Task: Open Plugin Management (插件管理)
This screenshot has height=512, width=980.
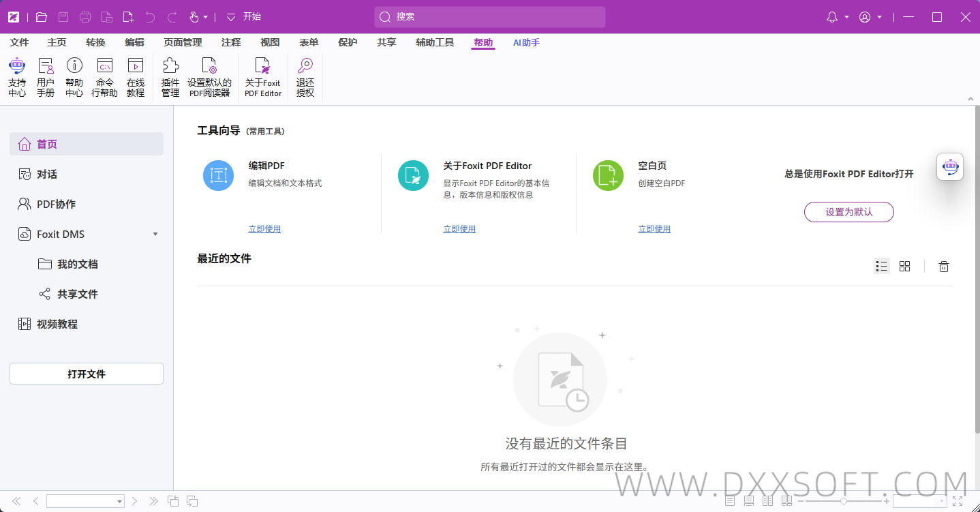Action: [x=170, y=77]
